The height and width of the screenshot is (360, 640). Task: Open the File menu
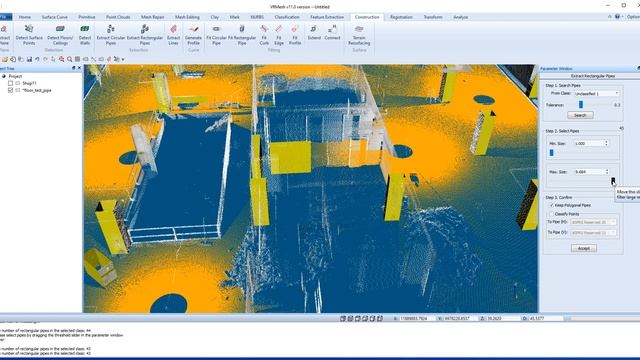tap(5, 17)
